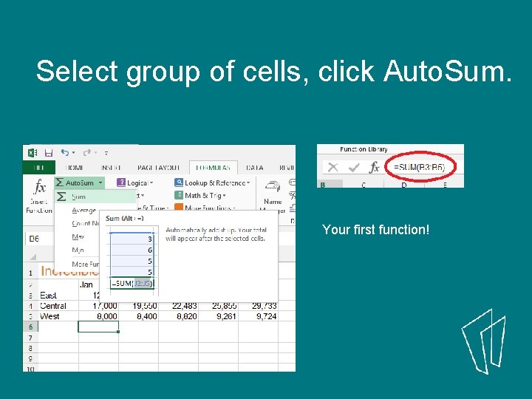The width and height of the screenshot is (532, 399).
Task: Select the FORMULAS tab
Action: (213, 168)
